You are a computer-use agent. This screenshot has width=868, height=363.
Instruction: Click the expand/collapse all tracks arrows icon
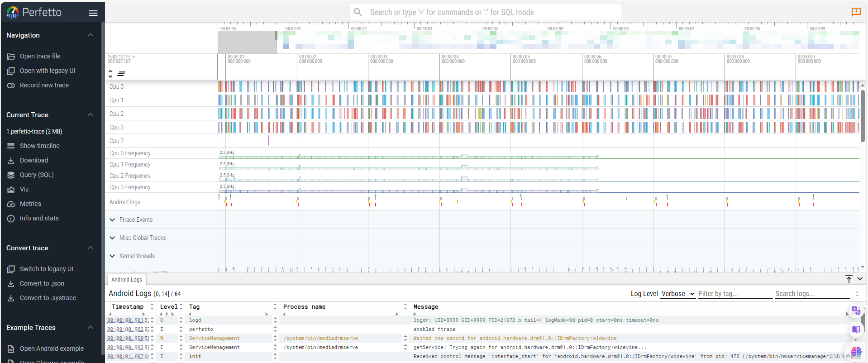click(x=110, y=74)
